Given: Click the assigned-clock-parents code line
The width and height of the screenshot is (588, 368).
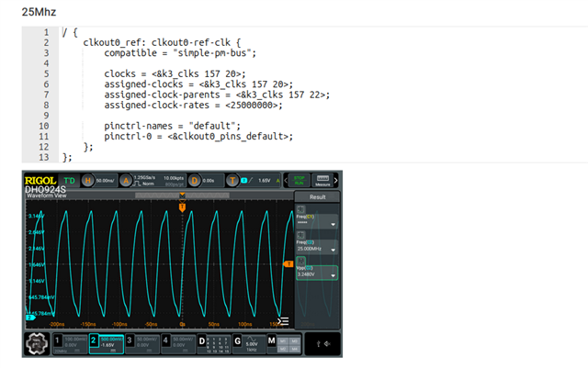Looking at the screenshot, I should click(217, 95).
